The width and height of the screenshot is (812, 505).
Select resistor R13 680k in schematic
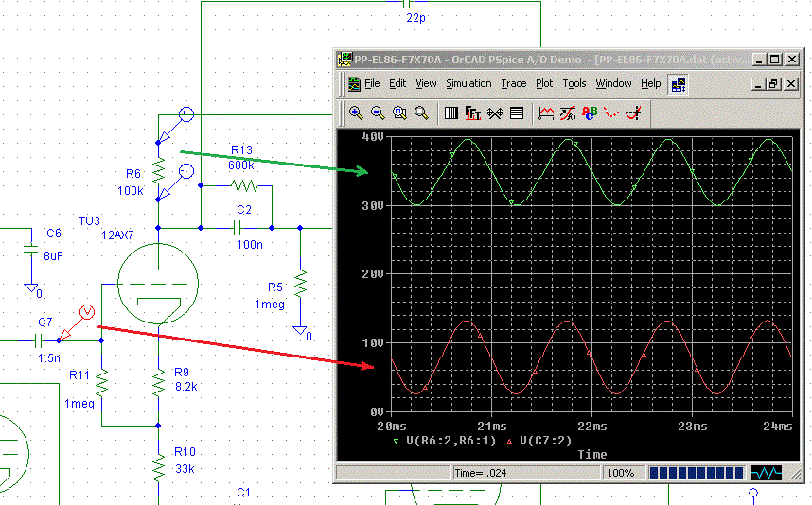point(243,185)
